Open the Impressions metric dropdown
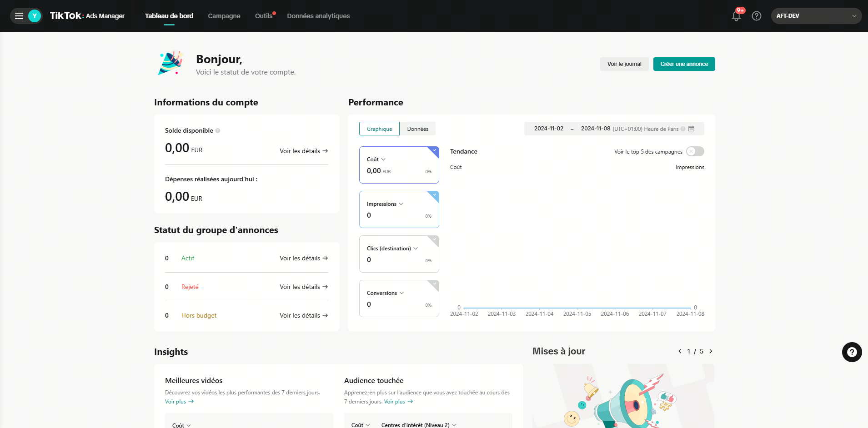Screen dimensions: 868x428 coord(401,204)
